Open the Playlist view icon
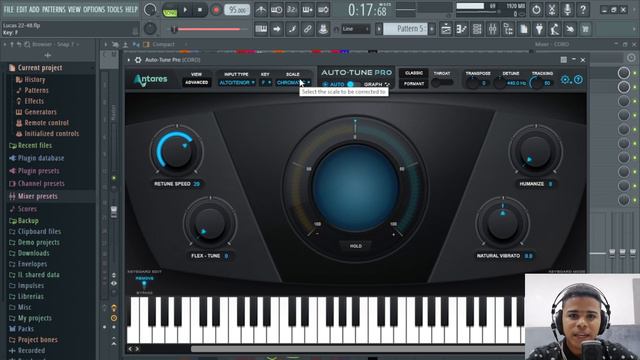Image resolution: width=640 pixels, height=360 pixels. click(446, 29)
